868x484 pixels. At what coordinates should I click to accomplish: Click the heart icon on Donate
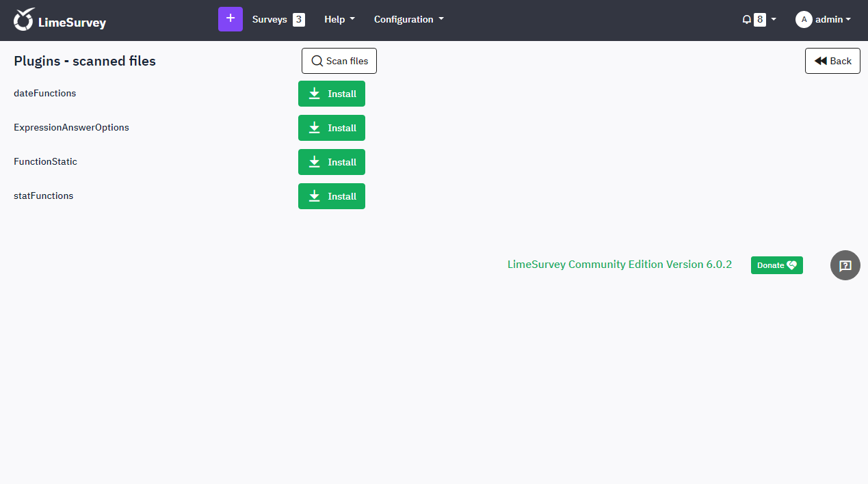[791, 265]
